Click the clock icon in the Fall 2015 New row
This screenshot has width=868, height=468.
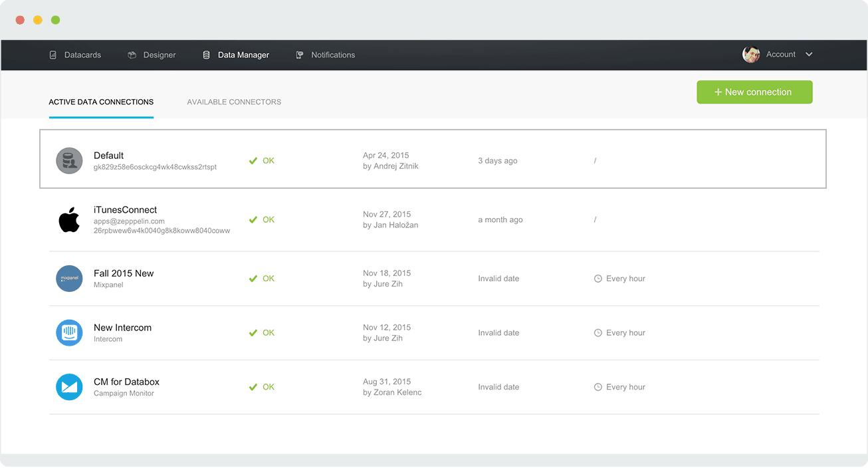pyautogui.click(x=598, y=279)
